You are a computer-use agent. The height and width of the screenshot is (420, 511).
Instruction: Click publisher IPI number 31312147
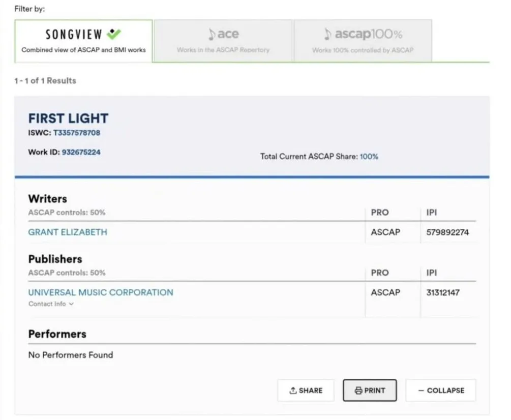click(x=443, y=292)
